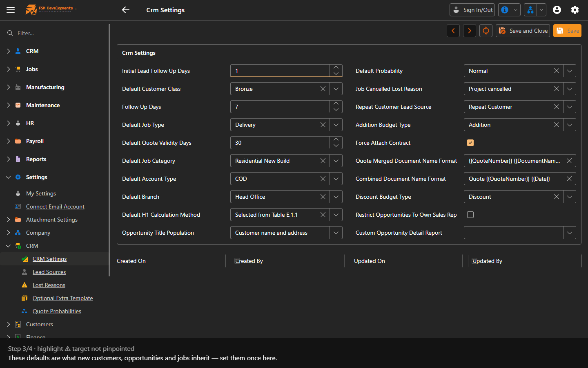Clear the Default Job Category value

click(x=323, y=161)
